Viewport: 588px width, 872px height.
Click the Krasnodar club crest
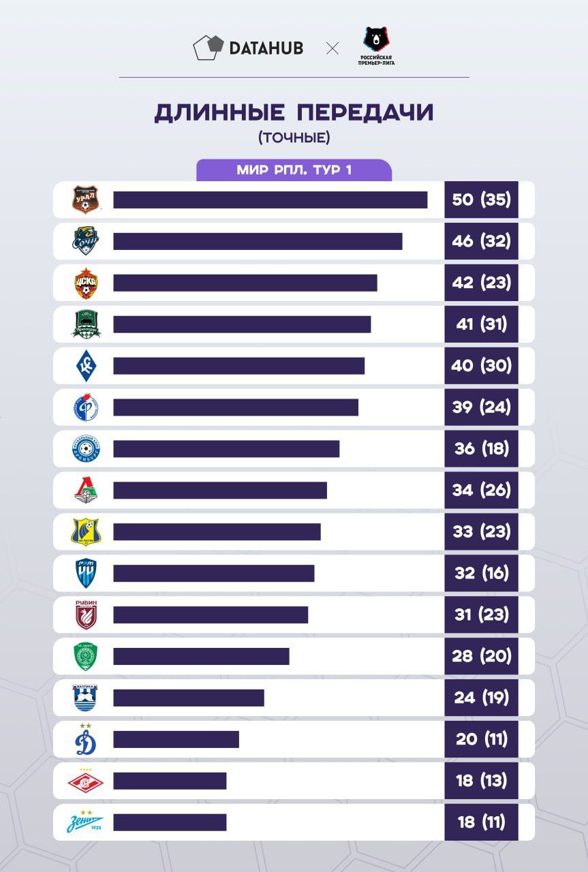pyautogui.click(x=86, y=324)
